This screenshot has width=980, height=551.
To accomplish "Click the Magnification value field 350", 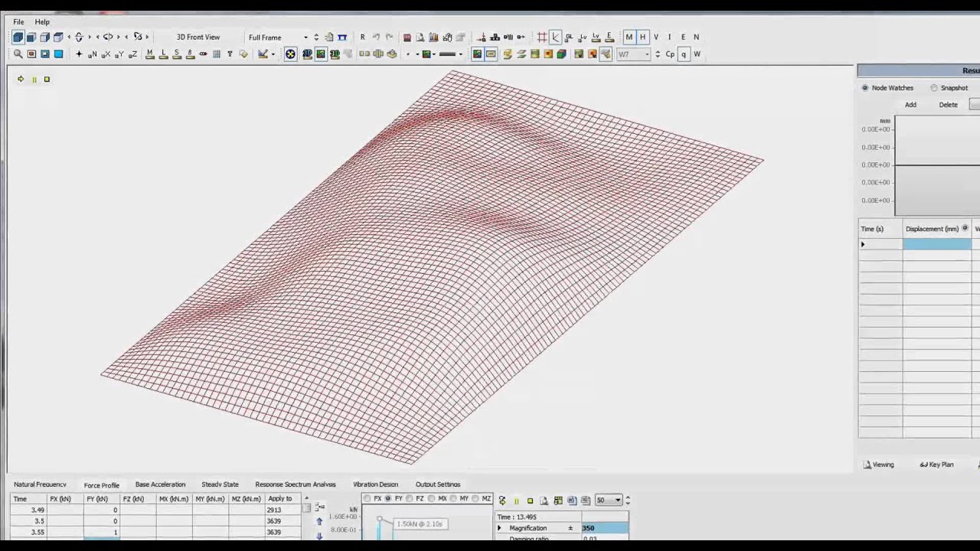I will coord(605,528).
